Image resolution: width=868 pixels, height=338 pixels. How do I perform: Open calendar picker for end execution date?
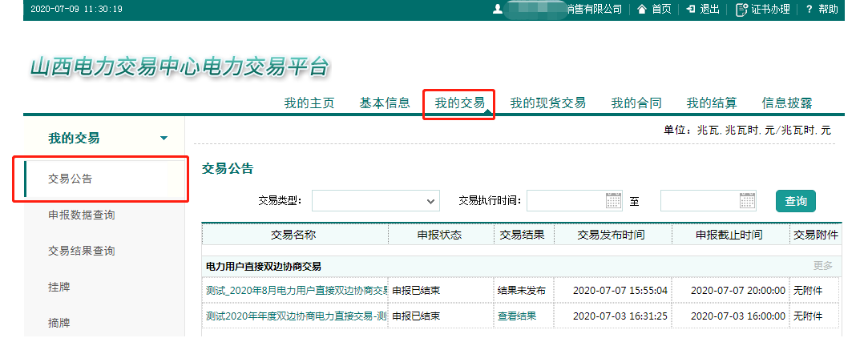coord(747,201)
